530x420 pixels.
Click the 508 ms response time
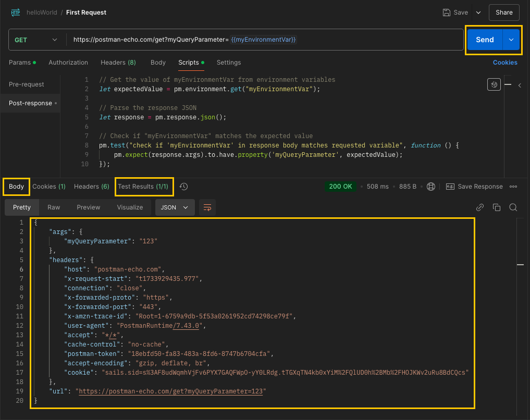pyautogui.click(x=377, y=187)
